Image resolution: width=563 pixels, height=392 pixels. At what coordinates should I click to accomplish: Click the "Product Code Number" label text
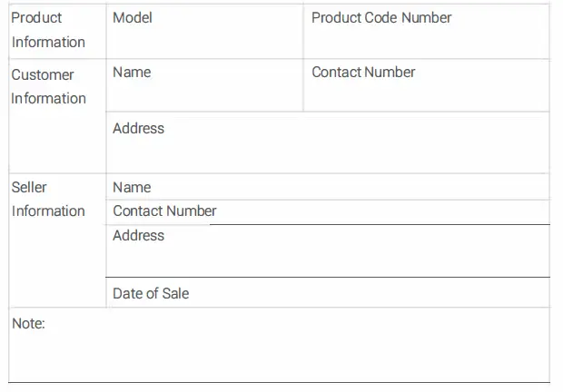click(x=381, y=17)
